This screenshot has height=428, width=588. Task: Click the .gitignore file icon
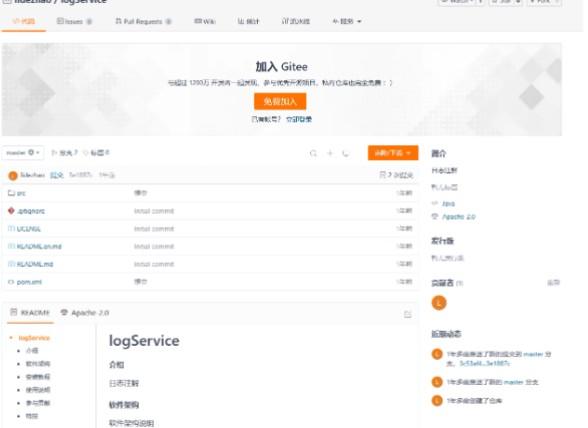click(11, 211)
